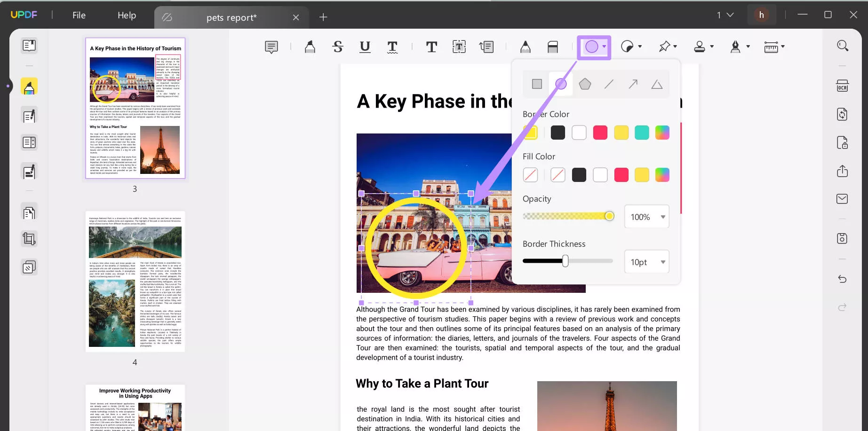Pick the arrow shape

[x=633, y=84]
